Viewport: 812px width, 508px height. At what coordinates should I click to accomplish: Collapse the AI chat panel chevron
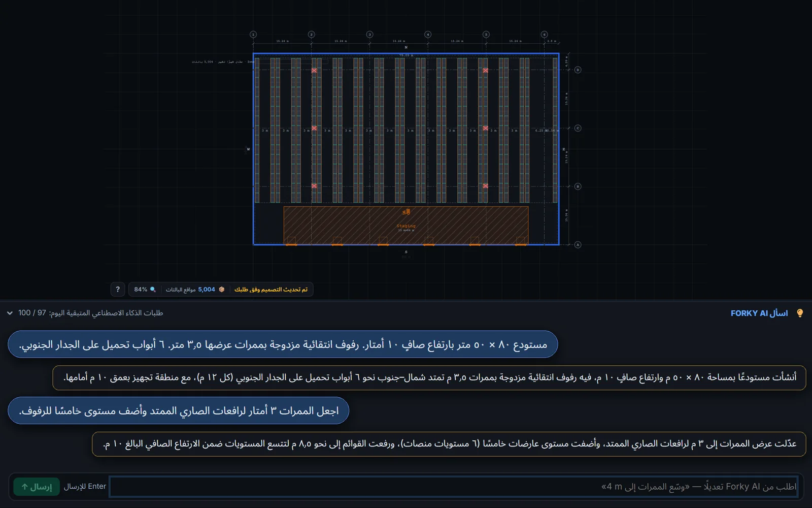coord(10,313)
